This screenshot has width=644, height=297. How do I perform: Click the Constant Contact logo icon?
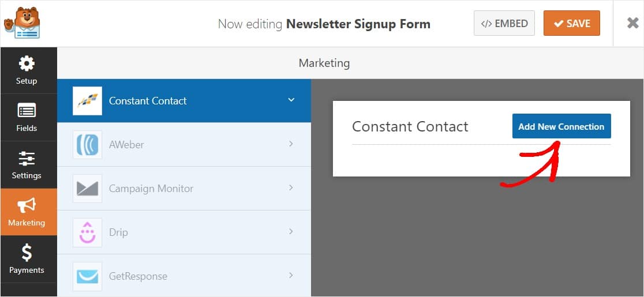click(x=87, y=101)
